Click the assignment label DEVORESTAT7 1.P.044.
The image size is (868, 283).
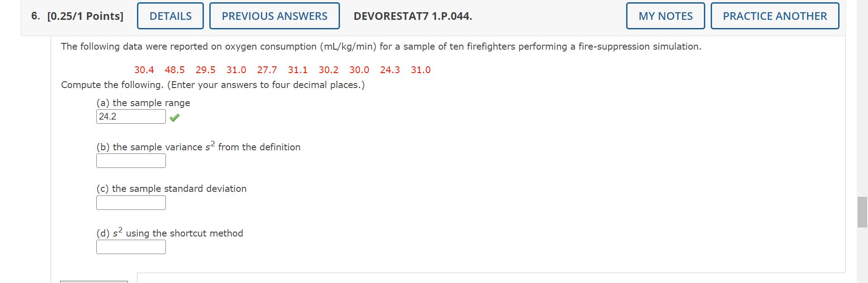click(x=413, y=16)
